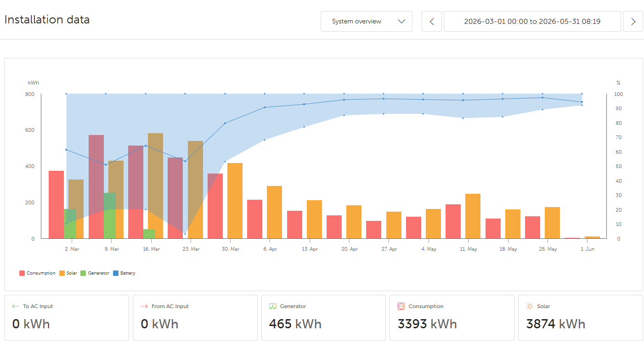Select the 0 kWh To AC Input value
This screenshot has height=354, width=644.
[x=31, y=324]
